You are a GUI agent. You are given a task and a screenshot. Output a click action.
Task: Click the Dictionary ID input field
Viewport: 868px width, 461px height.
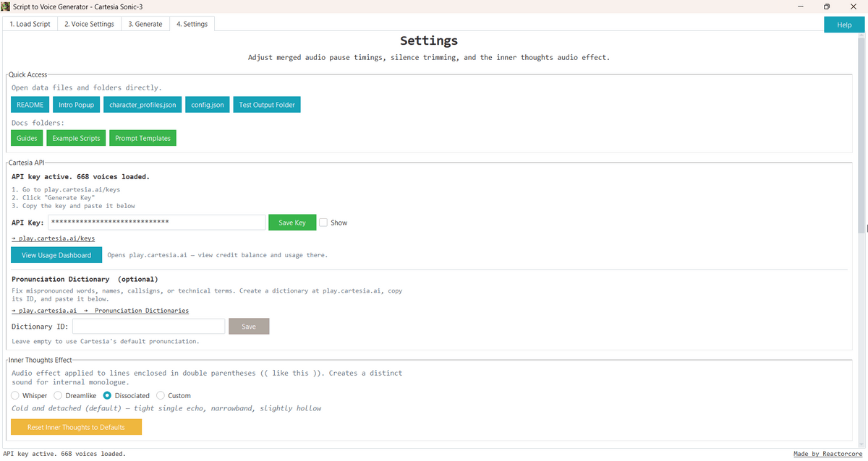[149, 327]
